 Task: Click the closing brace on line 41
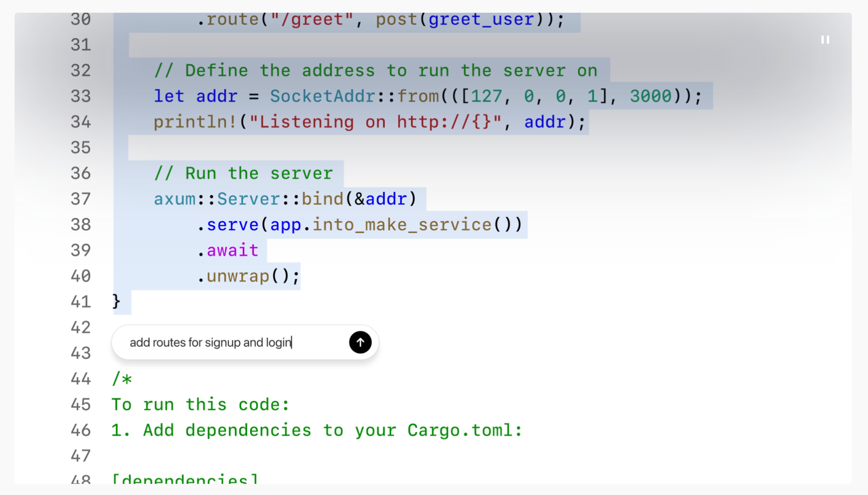[x=116, y=302]
